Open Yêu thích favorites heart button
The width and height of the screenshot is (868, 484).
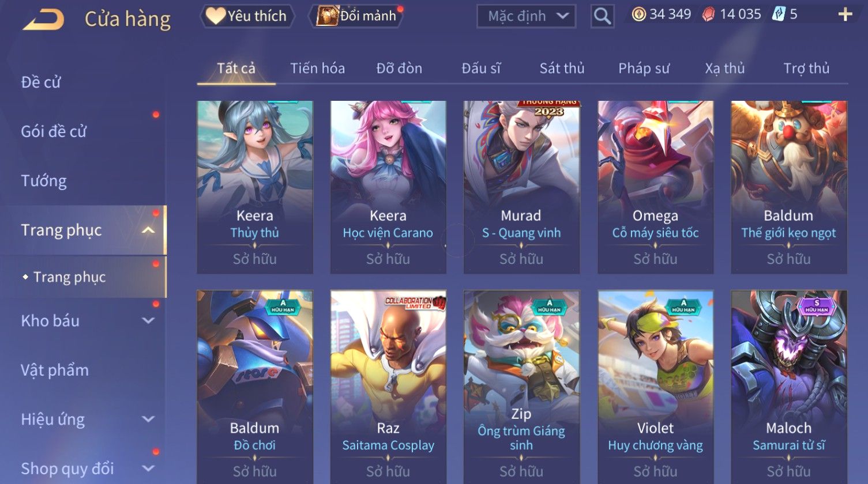click(247, 16)
